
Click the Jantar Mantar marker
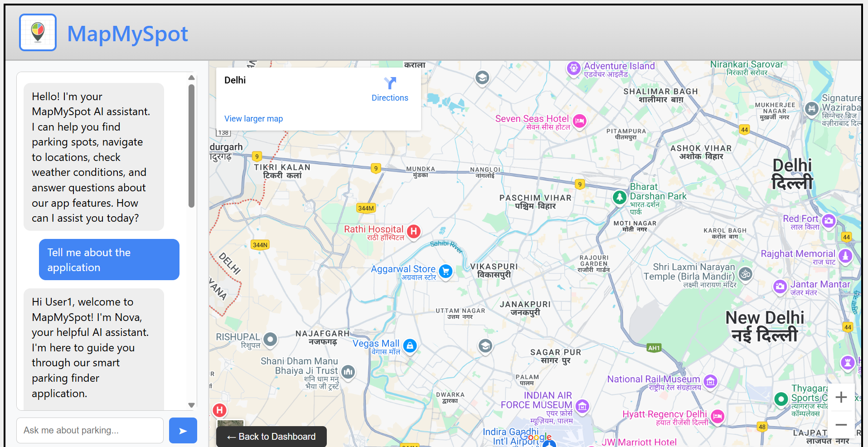pyautogui.click(x=780, y=287)
